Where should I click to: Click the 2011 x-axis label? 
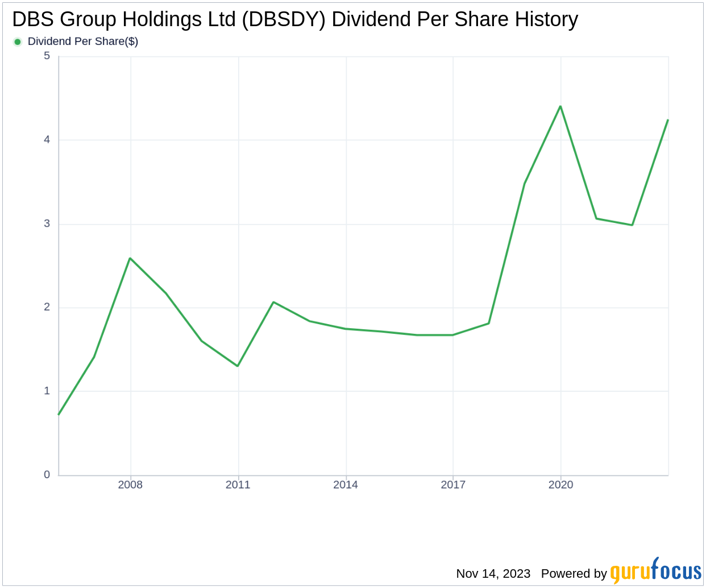[x=238, y=485]
